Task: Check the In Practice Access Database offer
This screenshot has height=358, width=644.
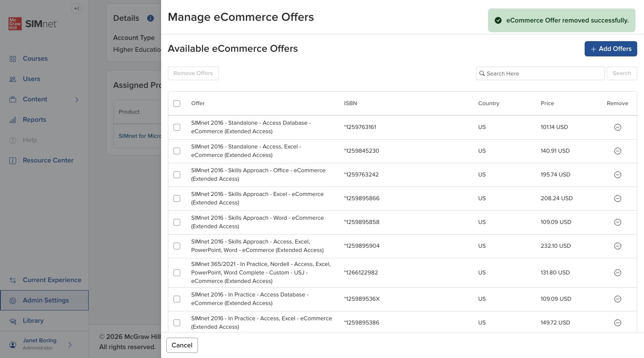Action: tap(177, 299)
